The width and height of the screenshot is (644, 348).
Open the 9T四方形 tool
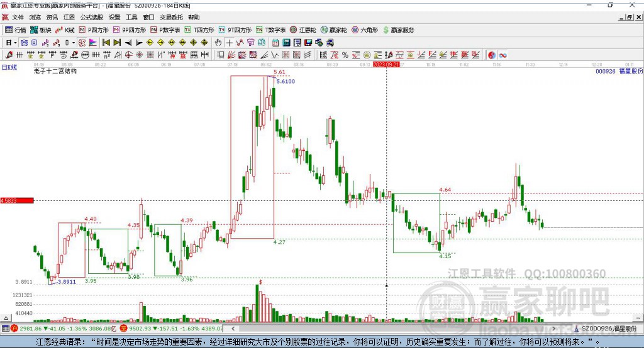[235, 30]
